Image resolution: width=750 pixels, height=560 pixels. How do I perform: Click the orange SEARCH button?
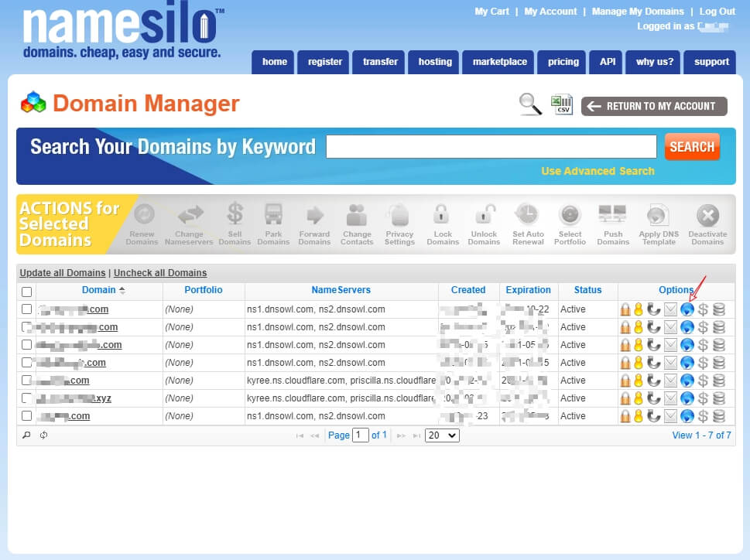coord(692,147)
